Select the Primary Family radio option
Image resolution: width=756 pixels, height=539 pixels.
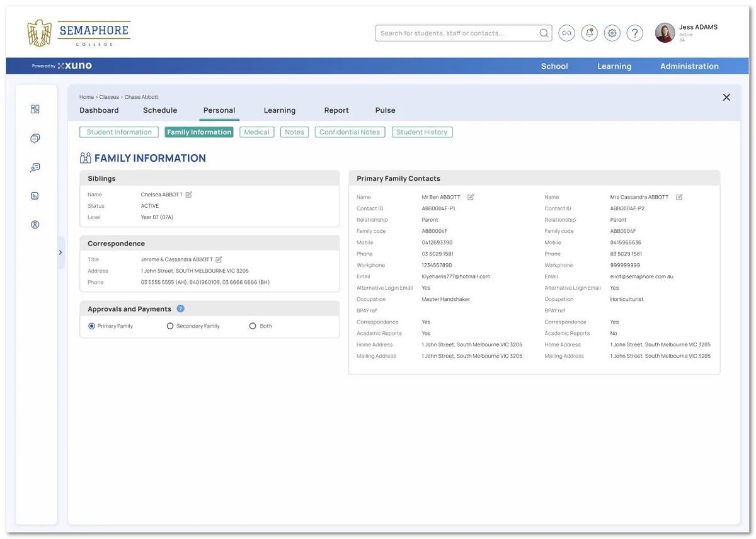click(x=92, y=326)
